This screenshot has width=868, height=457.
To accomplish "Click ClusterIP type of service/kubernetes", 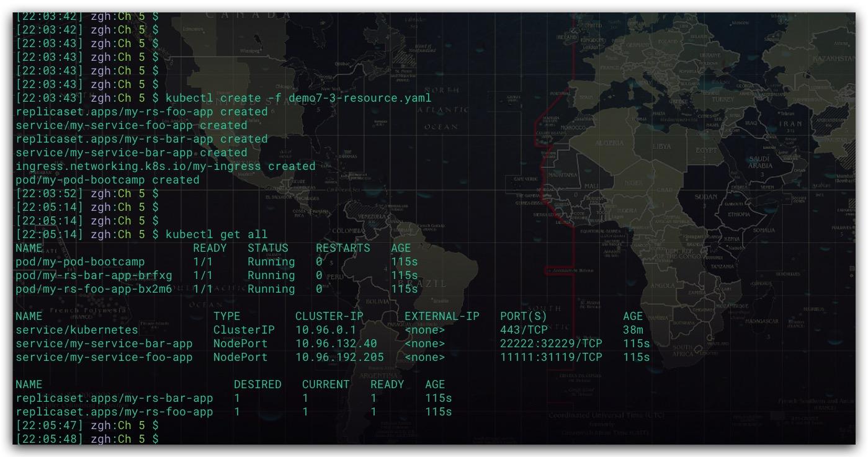I will click(244, 330).
